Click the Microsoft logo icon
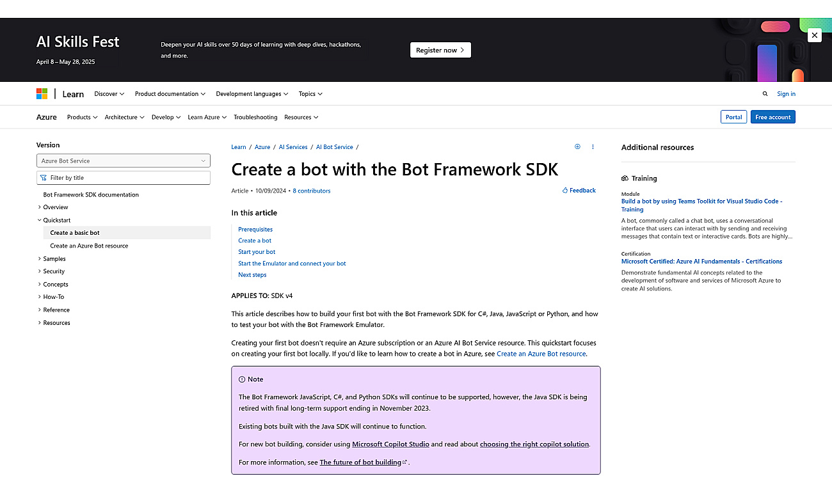832x504 pixels. click(x=42, y=94)
